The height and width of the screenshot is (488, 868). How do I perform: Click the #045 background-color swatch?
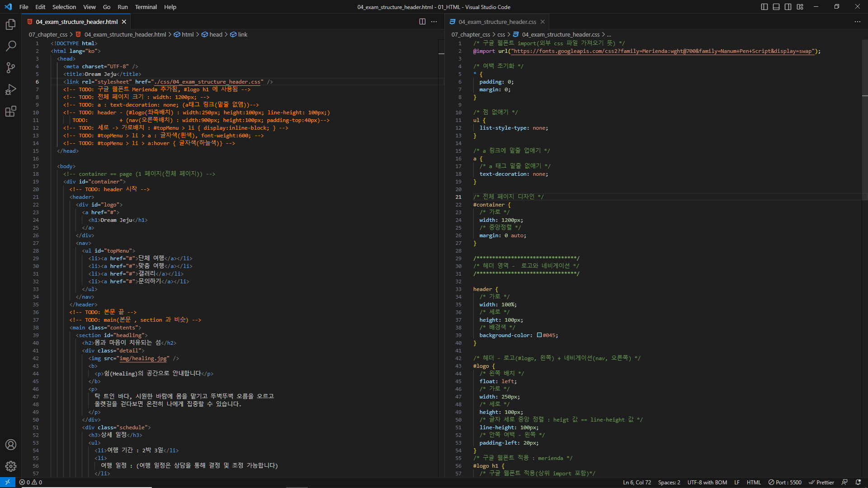539,335
